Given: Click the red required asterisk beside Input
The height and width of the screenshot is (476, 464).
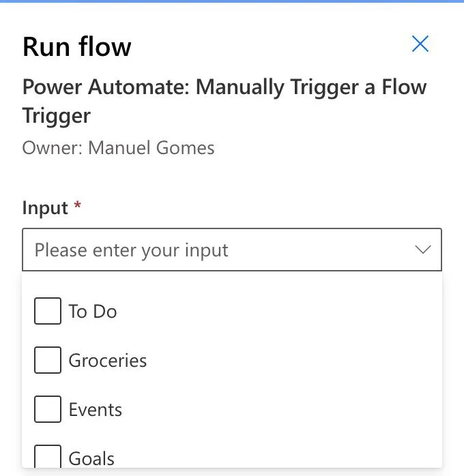Looking at the screenshot, I should [x=78, y=205].
